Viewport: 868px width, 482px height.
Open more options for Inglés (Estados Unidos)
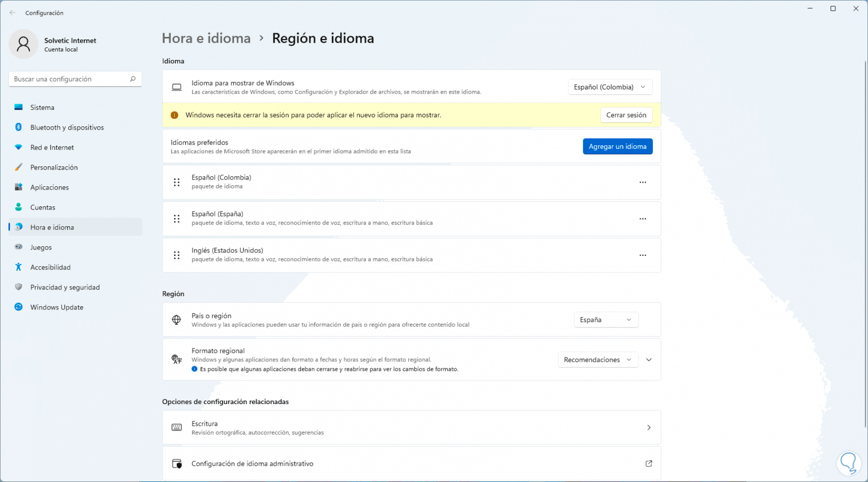tap(643, 255)
